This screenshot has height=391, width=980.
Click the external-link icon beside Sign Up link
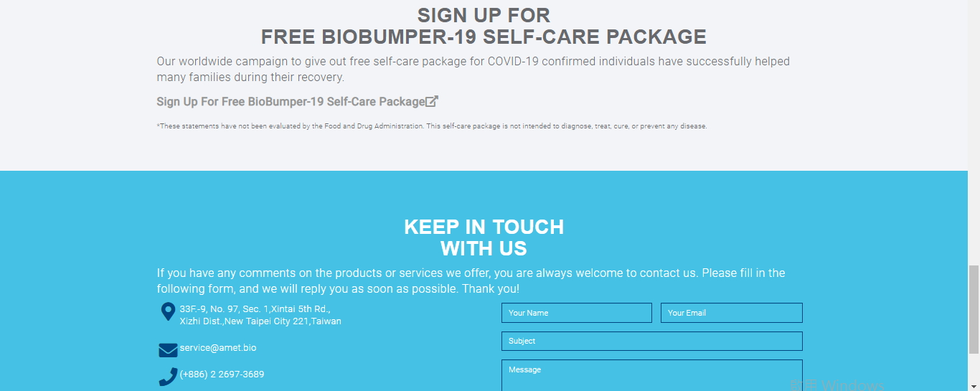(x=432, y=101)
